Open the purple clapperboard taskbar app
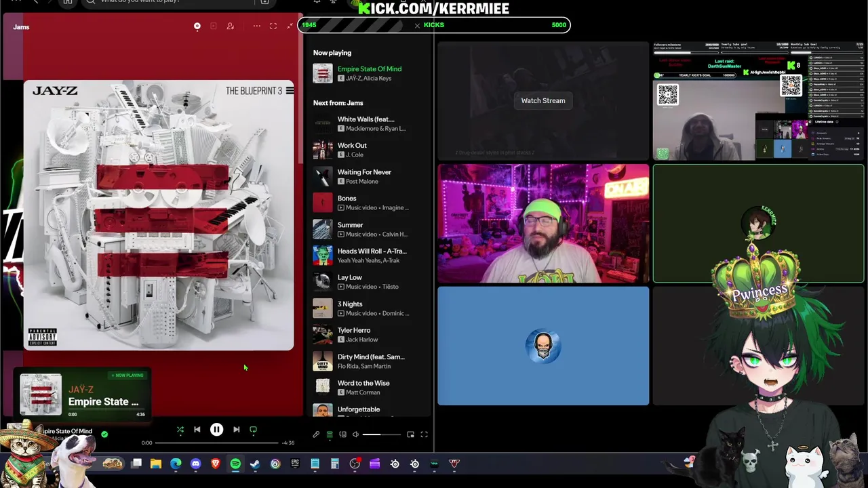The image size is (868, 488). tap(374, 464)
